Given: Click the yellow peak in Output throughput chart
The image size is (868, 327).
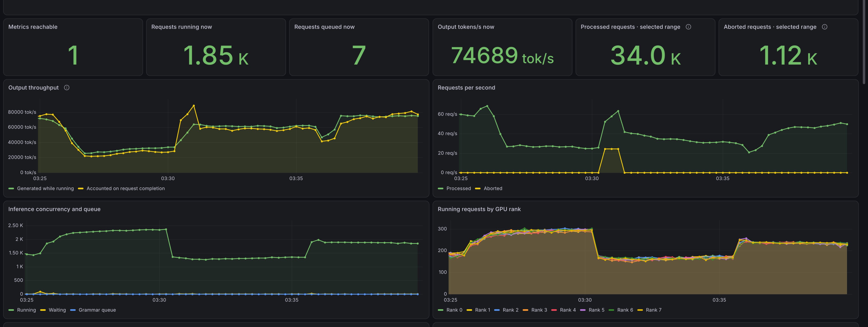Looking at the screenshot, I should coord(193,106).
